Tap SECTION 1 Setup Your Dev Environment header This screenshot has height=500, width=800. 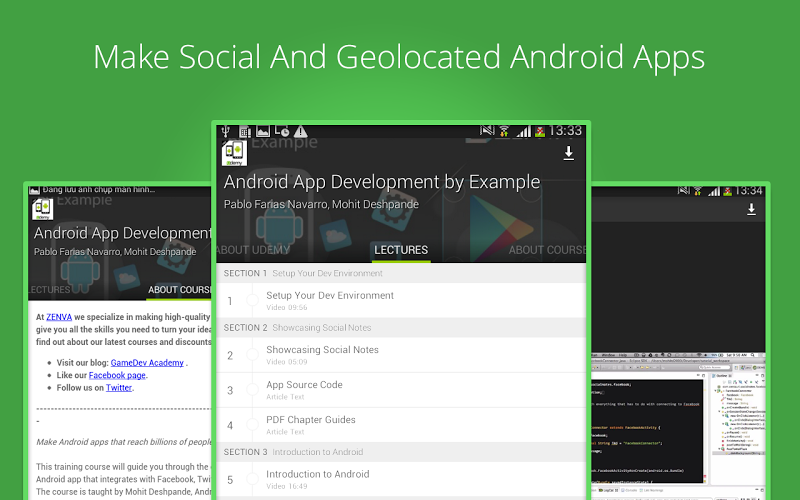401,273
